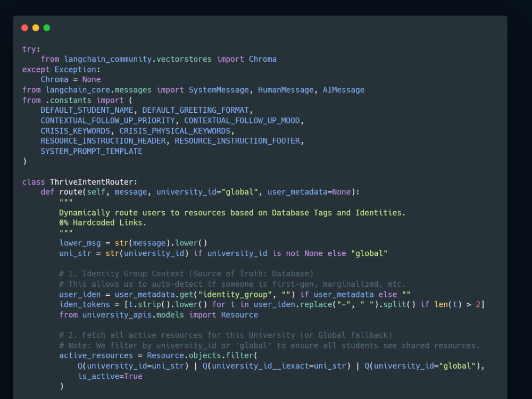Click 'university_apis.models' module name
The height and width of the screenshot is (399, 532).
(x=133, y=315)
